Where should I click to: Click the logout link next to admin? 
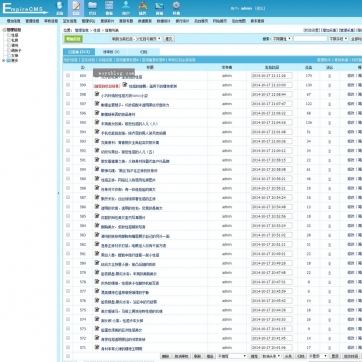pyautogui.click(x=260, y=8)
